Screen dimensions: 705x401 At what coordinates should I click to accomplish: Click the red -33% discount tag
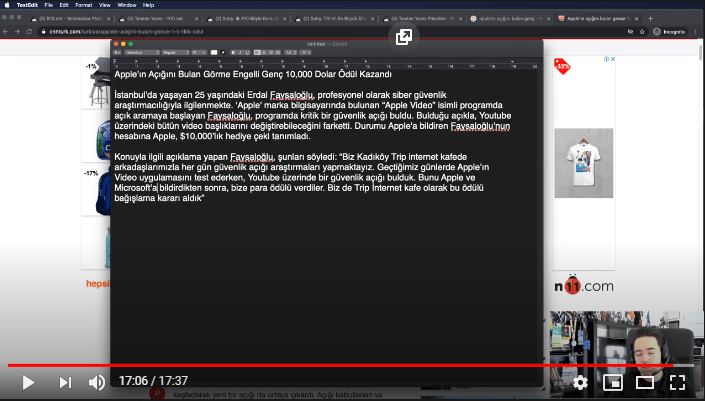click(x=562, y=66)
